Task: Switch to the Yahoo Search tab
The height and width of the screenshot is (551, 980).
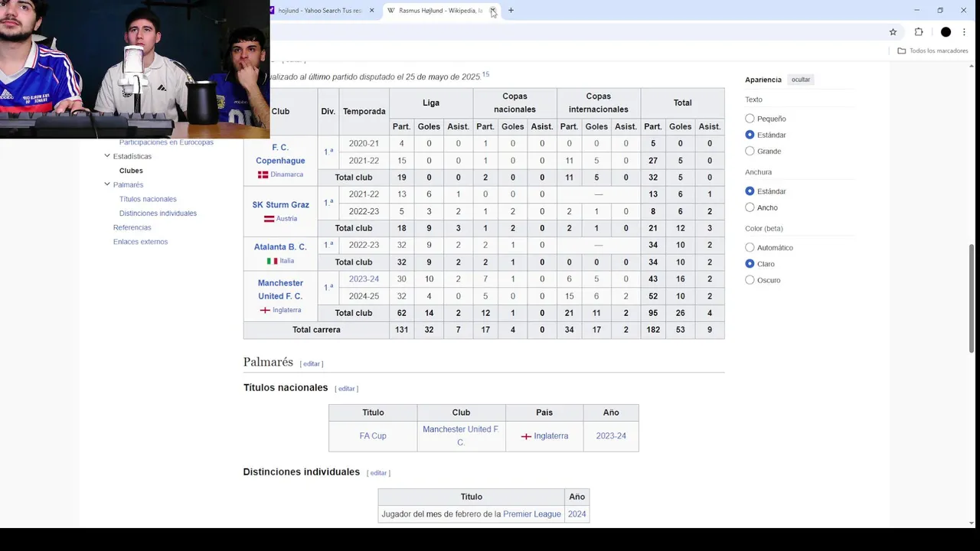Action: coord(319,11)
